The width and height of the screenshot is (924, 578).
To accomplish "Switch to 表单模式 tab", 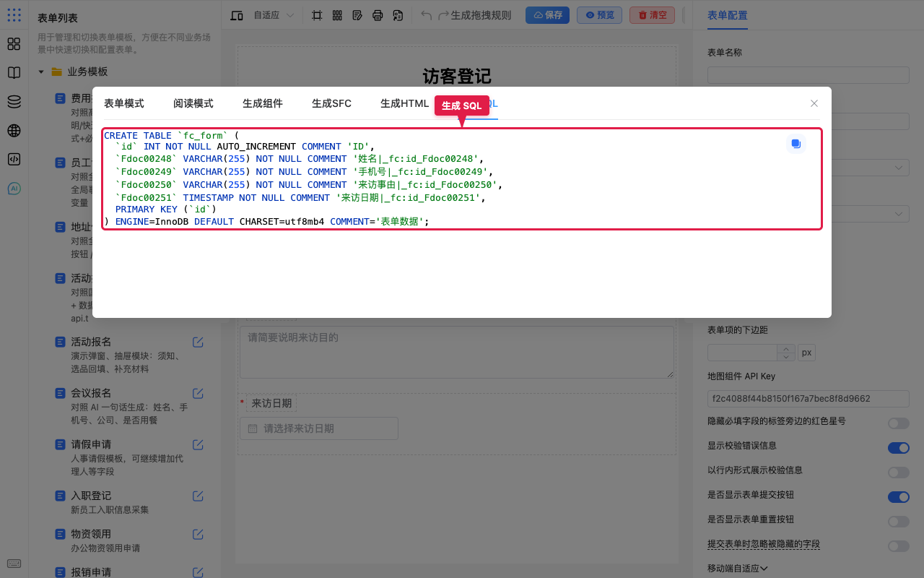I will (124, 103).
